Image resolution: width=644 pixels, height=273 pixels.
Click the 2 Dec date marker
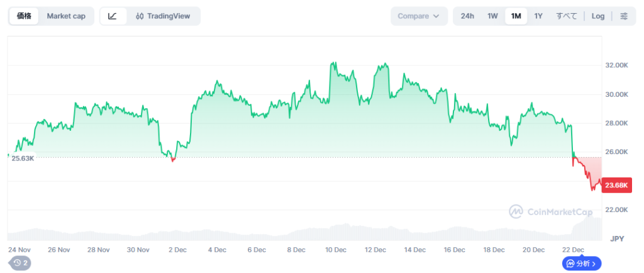coord(176,250)
